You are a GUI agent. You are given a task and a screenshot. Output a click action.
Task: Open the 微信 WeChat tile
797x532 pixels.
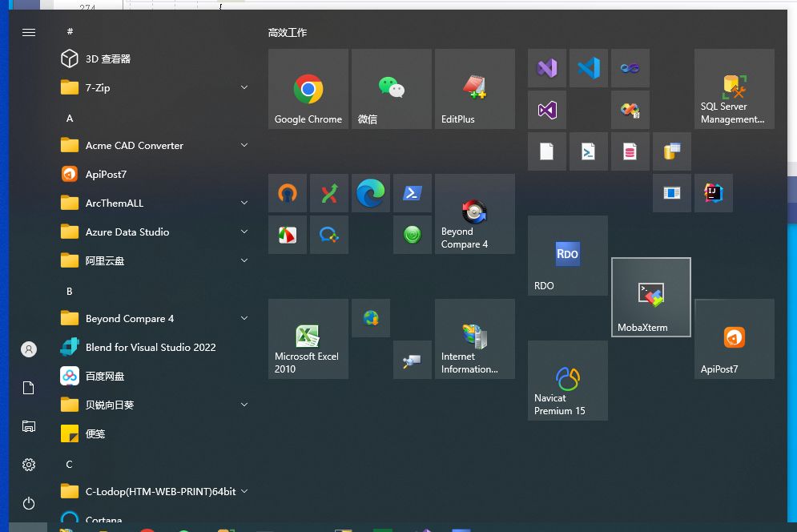point(392,89)
